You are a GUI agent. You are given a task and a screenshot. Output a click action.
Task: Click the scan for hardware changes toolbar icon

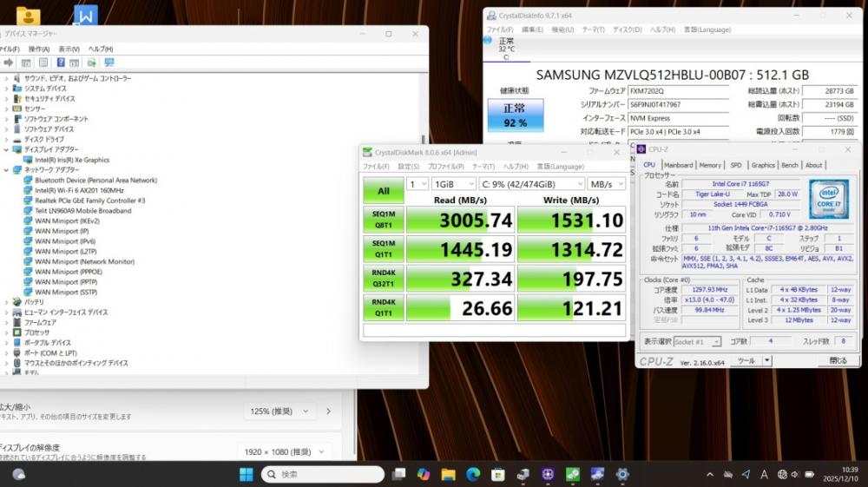pyautogui.click(x=108, y=63)
